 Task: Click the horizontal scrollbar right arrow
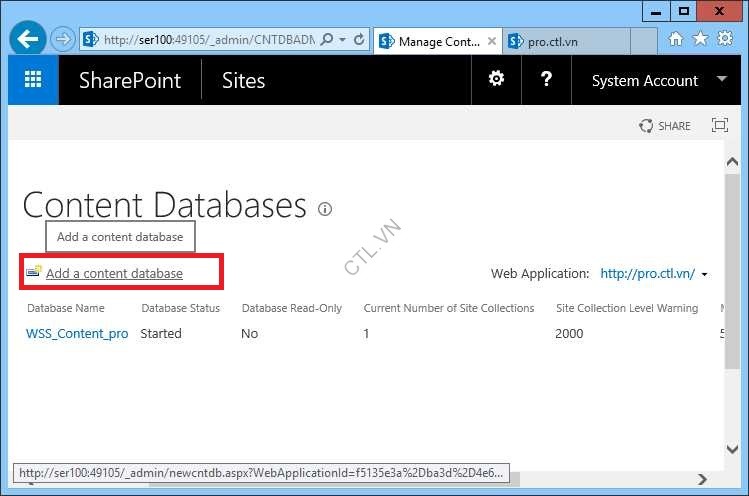pos(702,479)
